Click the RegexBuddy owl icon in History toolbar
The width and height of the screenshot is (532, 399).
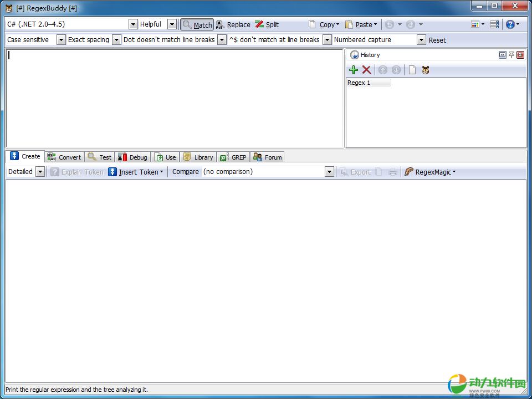[x=426, y=70]
